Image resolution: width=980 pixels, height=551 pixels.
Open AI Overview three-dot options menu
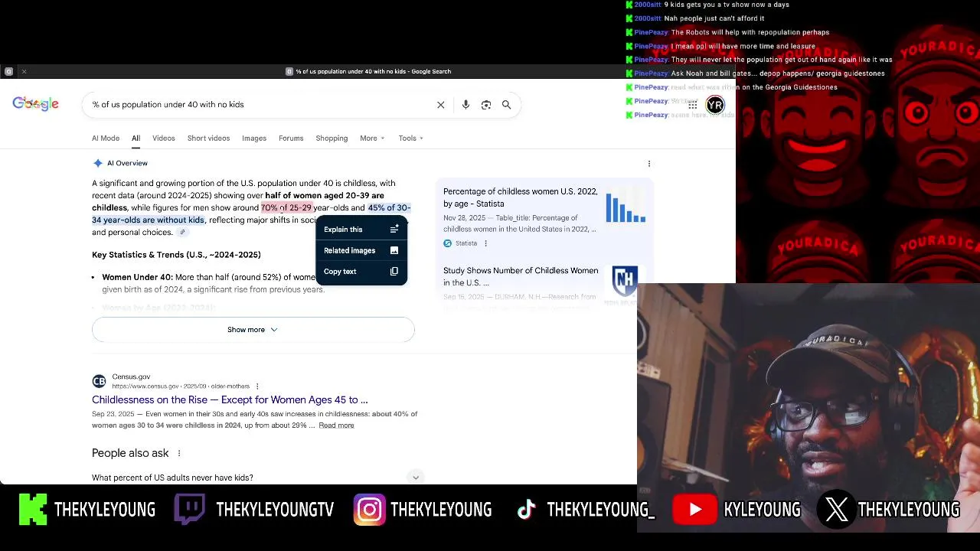click(649, 164)
